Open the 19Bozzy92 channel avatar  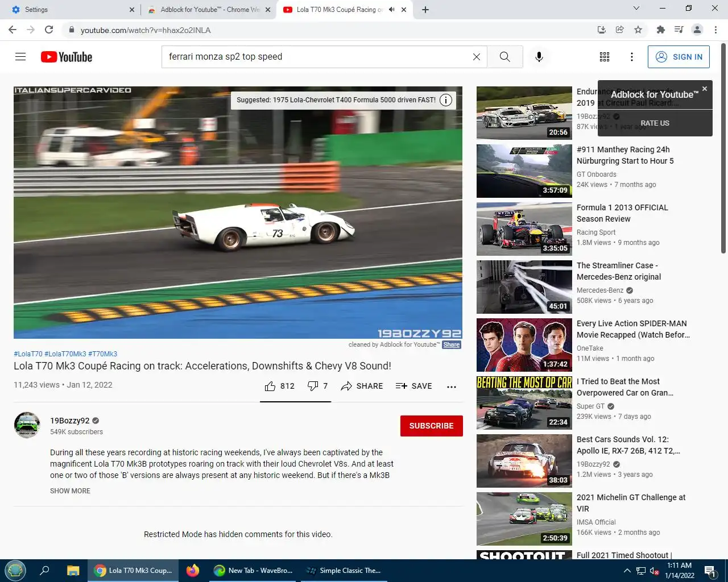coord(27,425)
